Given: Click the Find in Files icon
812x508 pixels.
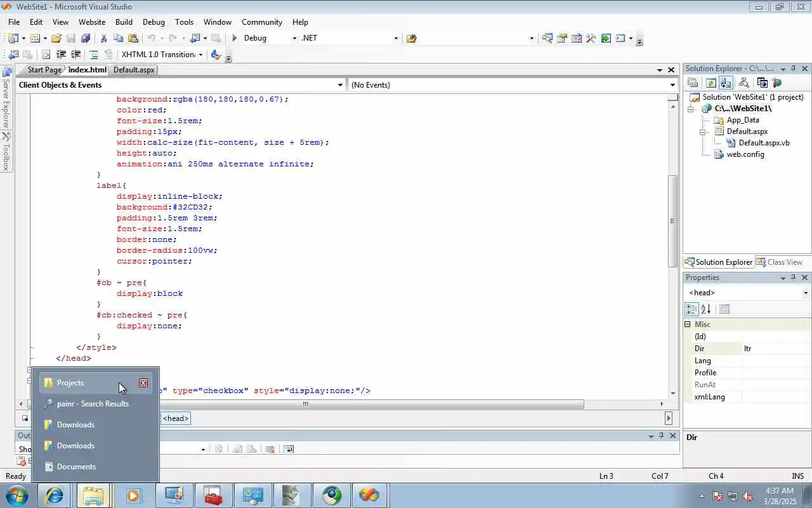Looking at the screenshot, I should (x=411, y=38).
